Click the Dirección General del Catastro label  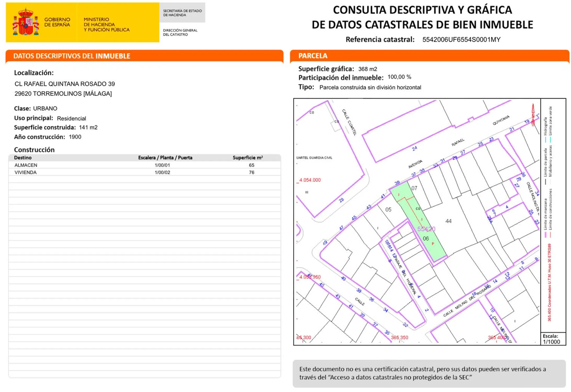tap(180, 32)
